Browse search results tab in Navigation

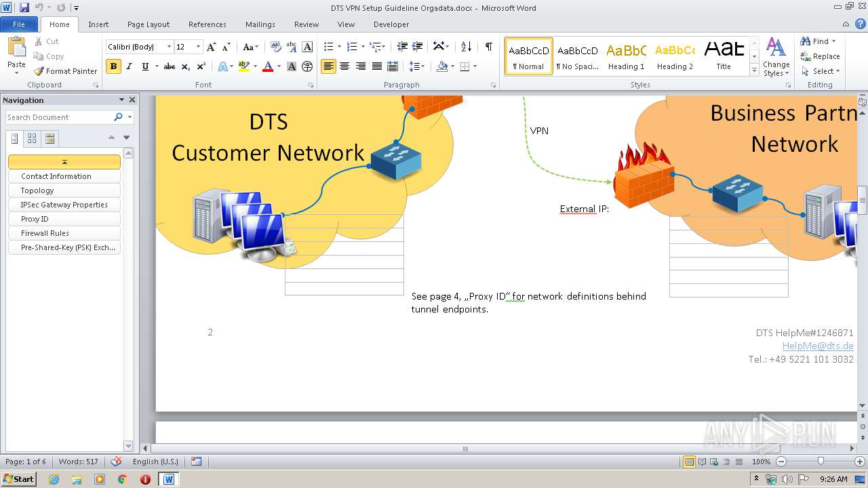(x=50, y=138)
